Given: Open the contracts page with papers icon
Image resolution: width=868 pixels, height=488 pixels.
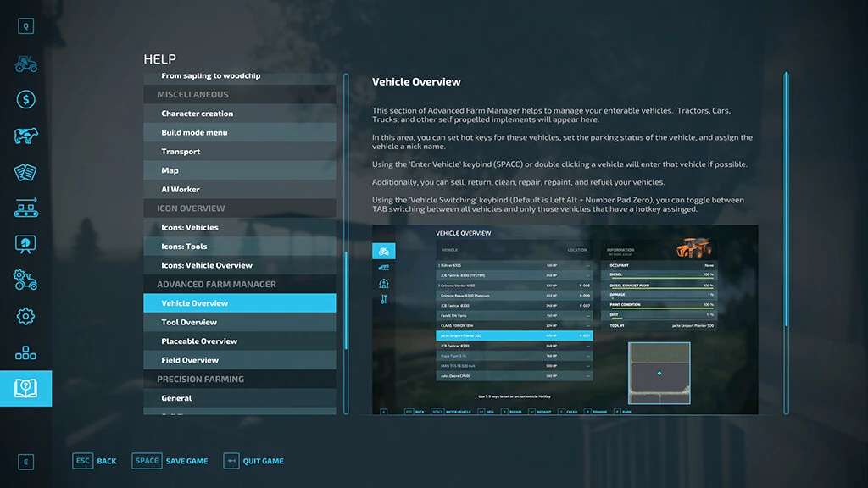Looking at the screenshot, I should 25,172.
